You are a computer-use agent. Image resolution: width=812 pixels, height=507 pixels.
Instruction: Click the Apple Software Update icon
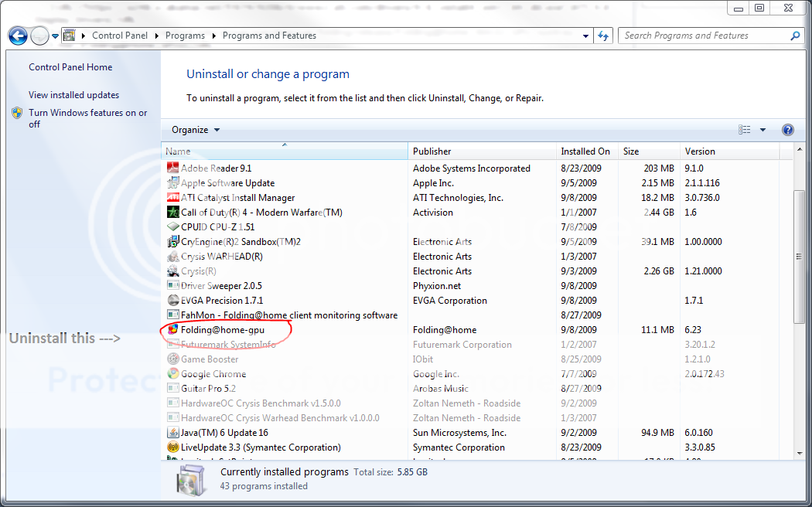click(173, 182)
